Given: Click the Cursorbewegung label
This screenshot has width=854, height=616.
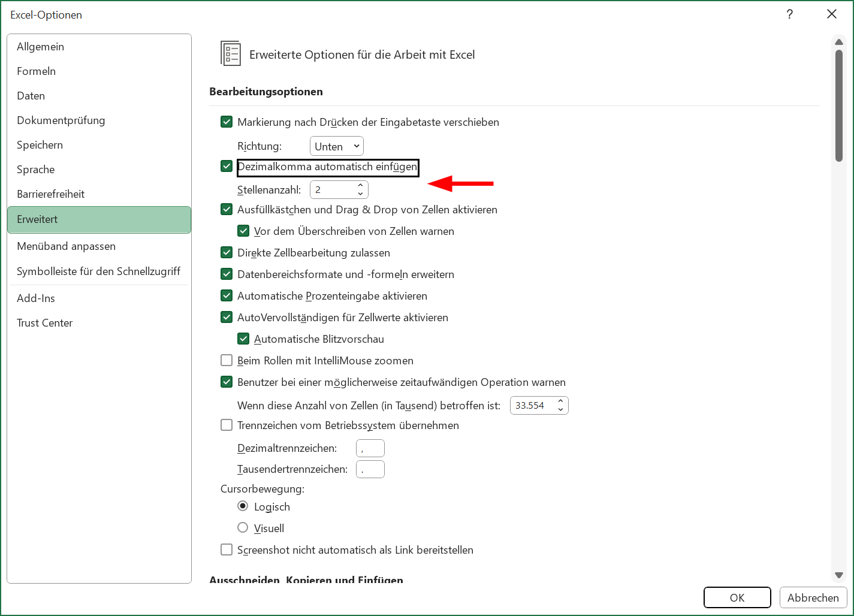Looking at the screenshot, I should [x=262, y=489].
